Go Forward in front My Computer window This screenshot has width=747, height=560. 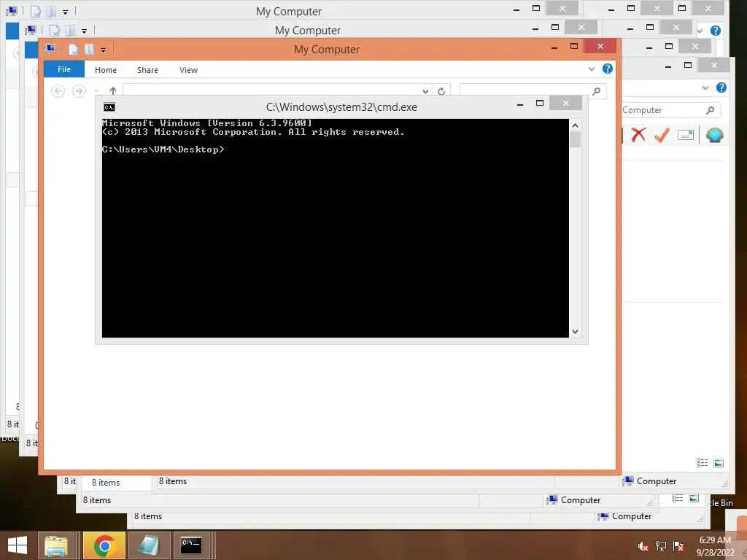tap(79, 90)
